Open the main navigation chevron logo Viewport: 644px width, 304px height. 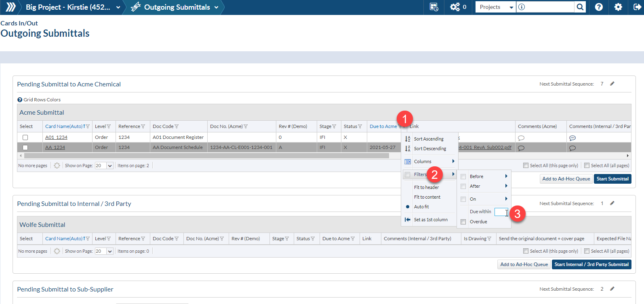pyautogui.click(x=11, y=7)
